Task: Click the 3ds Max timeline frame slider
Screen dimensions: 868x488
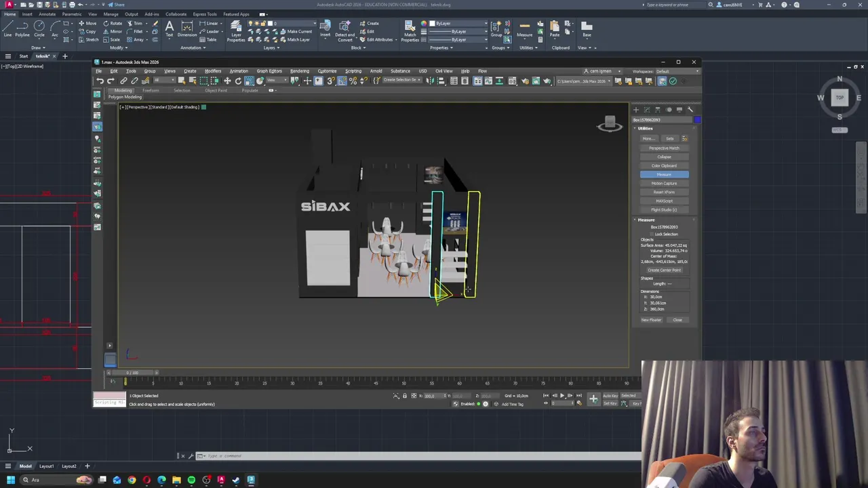Action: (x=132, y=373)
